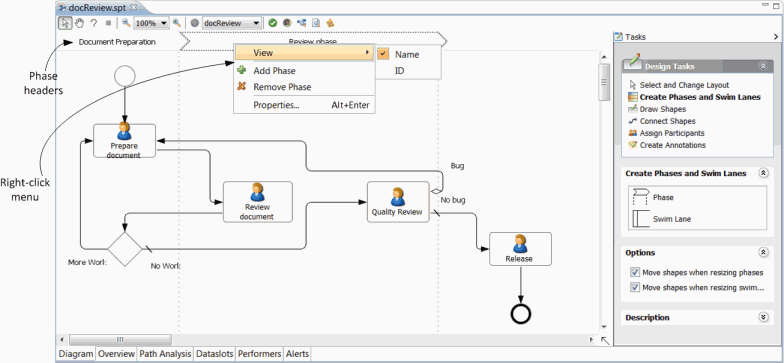The image size is (784, 363).
Task: Open the docReview process dropdown
Action: coord(256,23)
